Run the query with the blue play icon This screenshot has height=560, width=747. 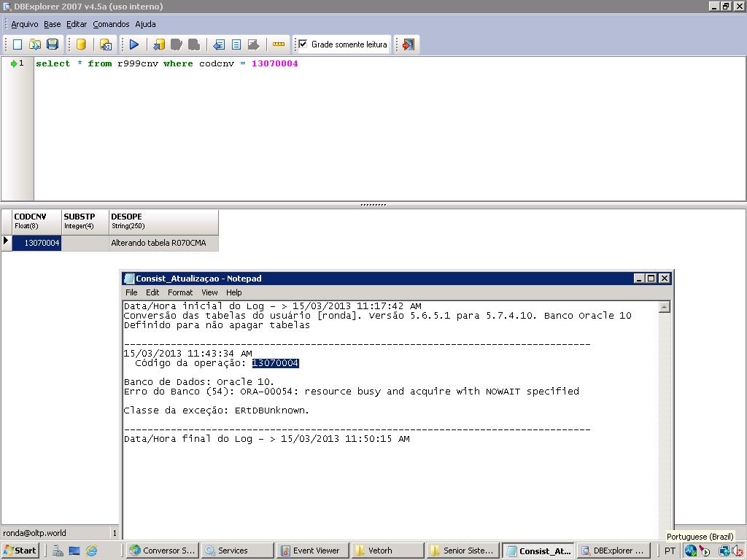[x=134, y=44]
